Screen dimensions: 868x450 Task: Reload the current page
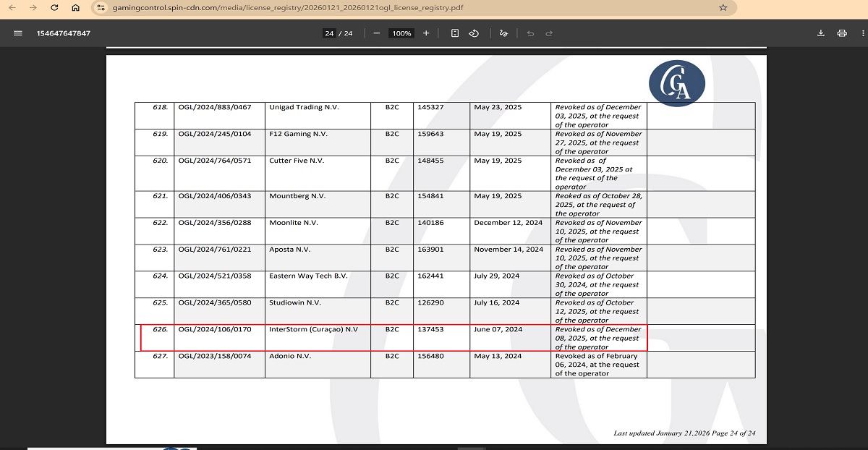click(x=54, y=8)
